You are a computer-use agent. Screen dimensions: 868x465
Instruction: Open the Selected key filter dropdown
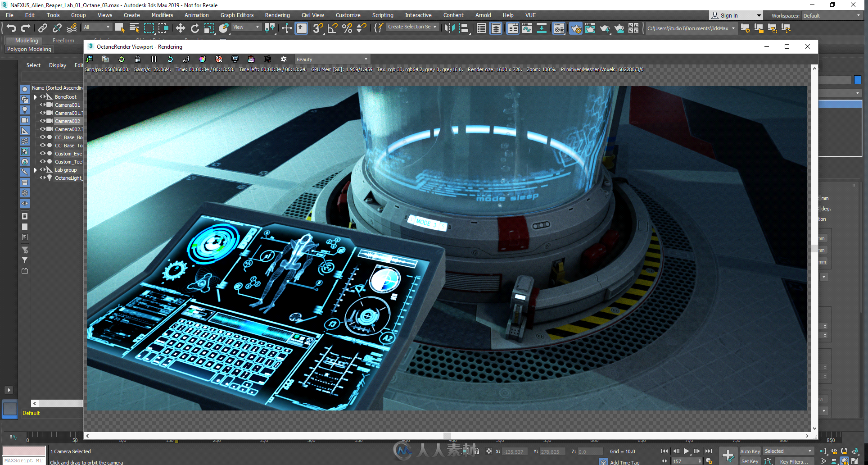(x=788, y=451)
